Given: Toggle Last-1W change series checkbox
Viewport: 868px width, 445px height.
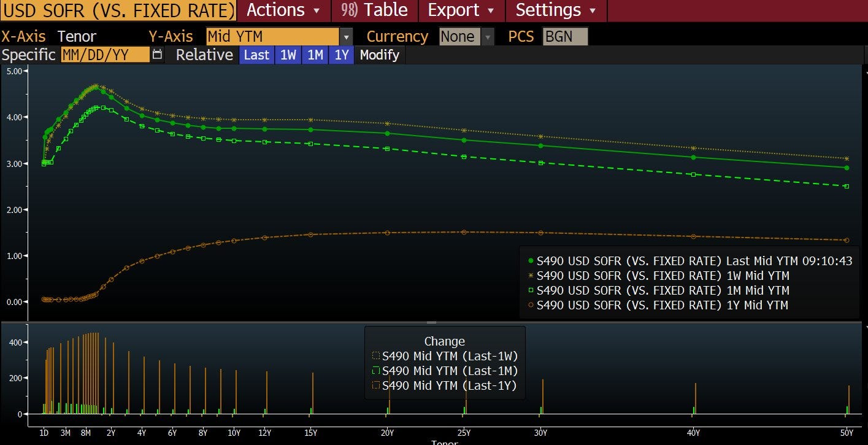Looking at the screenshot, I should (x=376, y=356).
